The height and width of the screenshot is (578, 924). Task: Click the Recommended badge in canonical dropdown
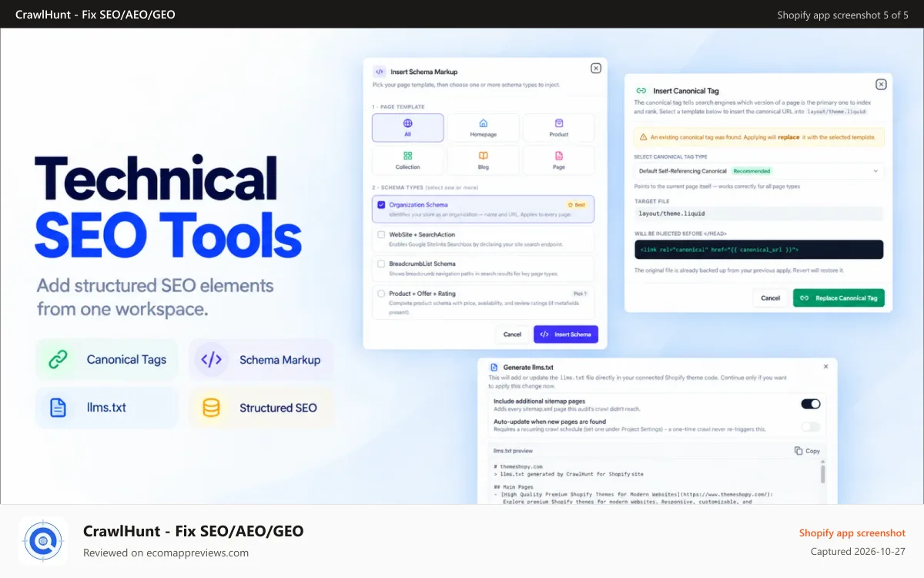[x=752, y=171]
